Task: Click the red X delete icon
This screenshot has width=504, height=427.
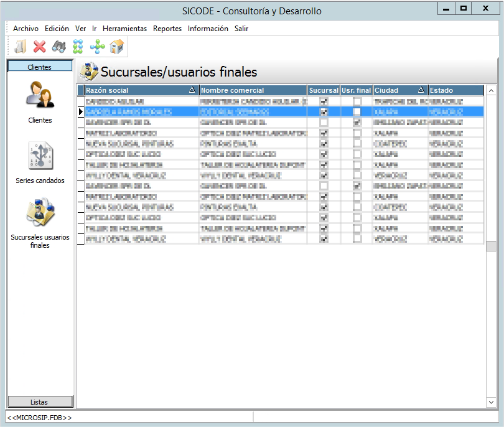Action: pyautogui.click(x=40, y=46)
